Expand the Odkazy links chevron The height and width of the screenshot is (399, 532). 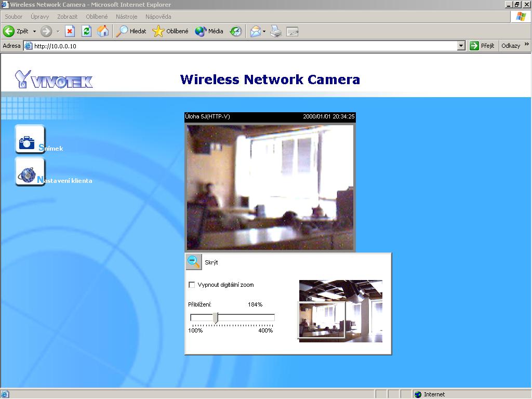coord(527,44)
